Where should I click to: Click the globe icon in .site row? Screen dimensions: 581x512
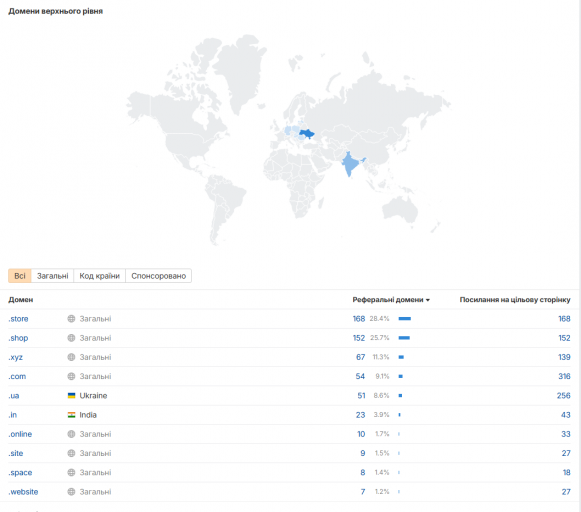coord(71,453)
